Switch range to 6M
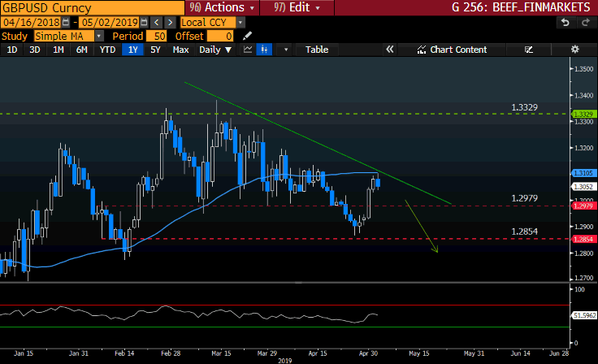This screenshot has width=598, height=364. click(x=82, y=50)
